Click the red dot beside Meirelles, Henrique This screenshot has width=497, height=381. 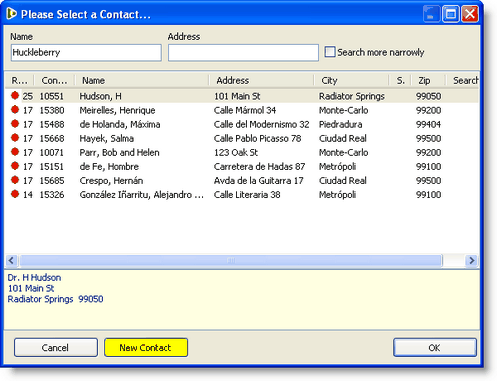(15, 110)
